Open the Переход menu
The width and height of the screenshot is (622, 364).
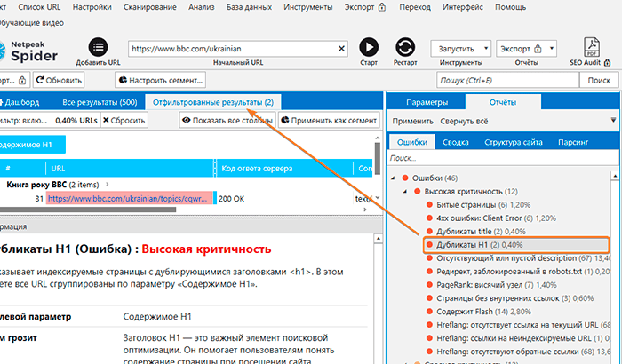pyautogui.click(x=415, y=7)
